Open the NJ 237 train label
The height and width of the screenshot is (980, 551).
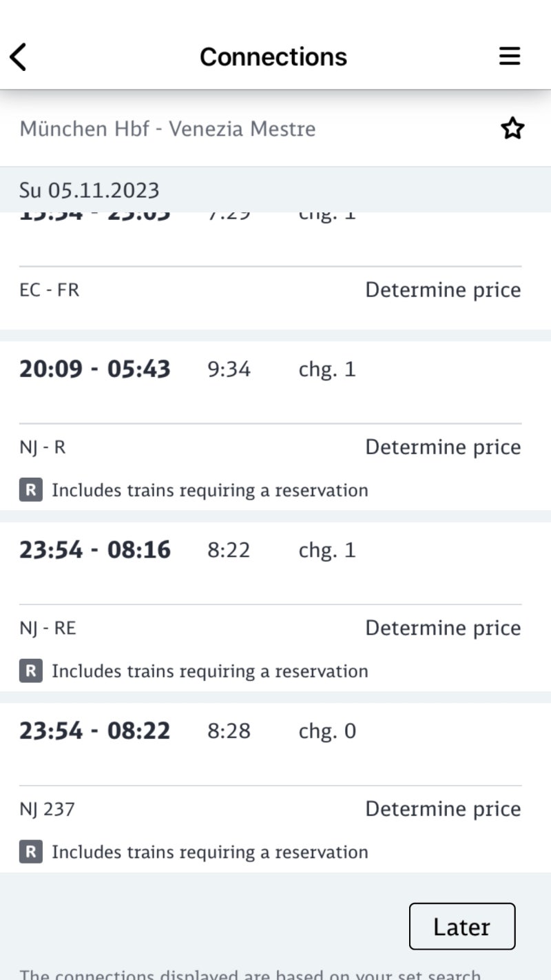47,809
